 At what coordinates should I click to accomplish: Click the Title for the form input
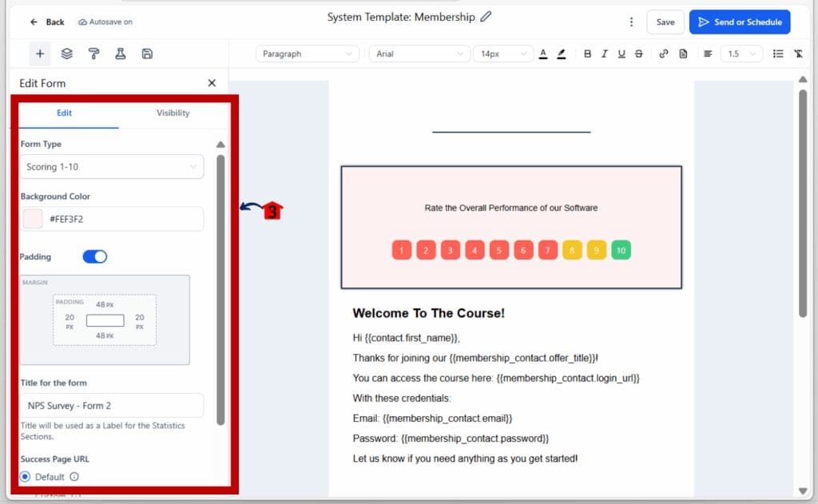pyautogui.click(x=112, y=406)
